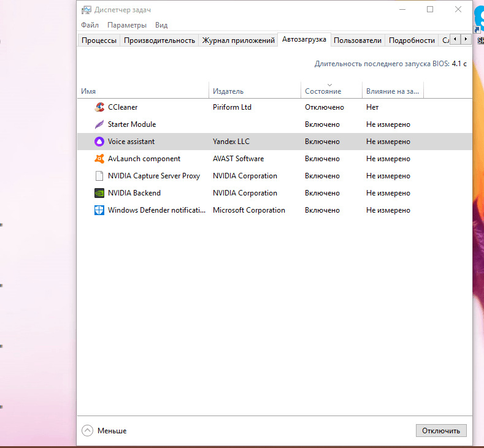Switch to the Пользователи tab
The width and height of the screenshot is (484, 448).
(x=358, y=40)
